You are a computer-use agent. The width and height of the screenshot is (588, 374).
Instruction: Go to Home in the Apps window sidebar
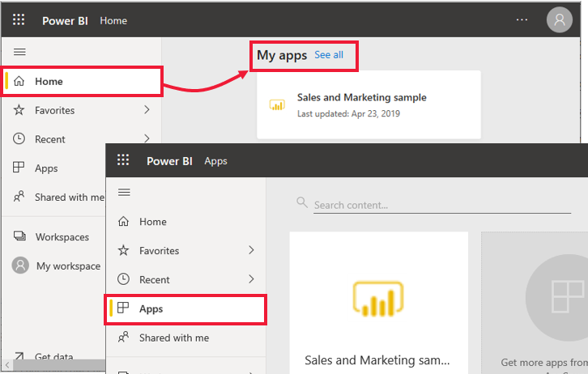pyautogui.click(x=186, y=222)
